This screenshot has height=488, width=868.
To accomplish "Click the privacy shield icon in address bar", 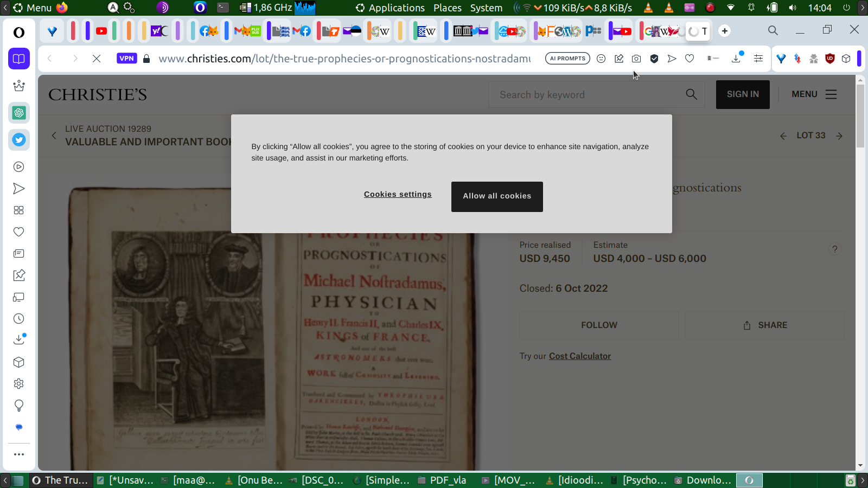I will pos(654,59).
